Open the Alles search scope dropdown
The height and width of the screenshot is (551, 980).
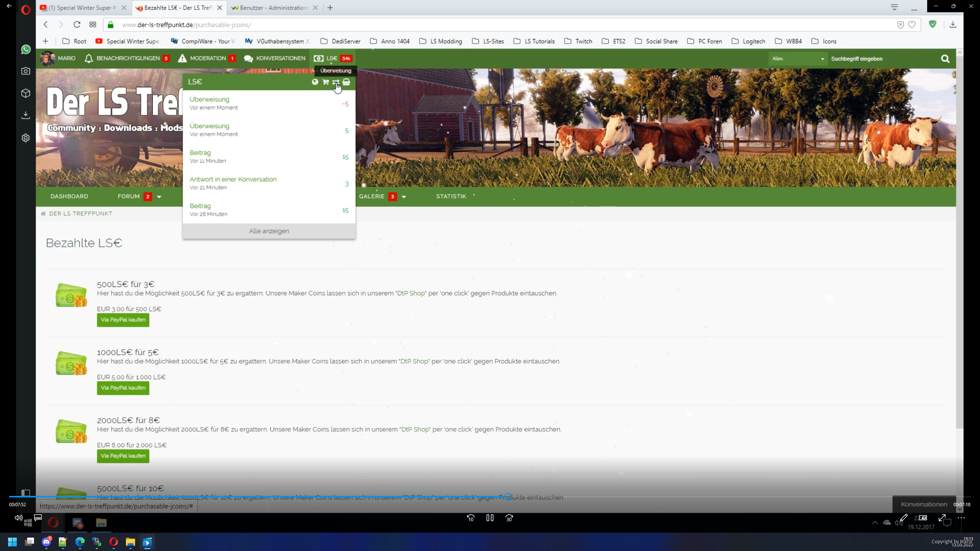[798, 59]
